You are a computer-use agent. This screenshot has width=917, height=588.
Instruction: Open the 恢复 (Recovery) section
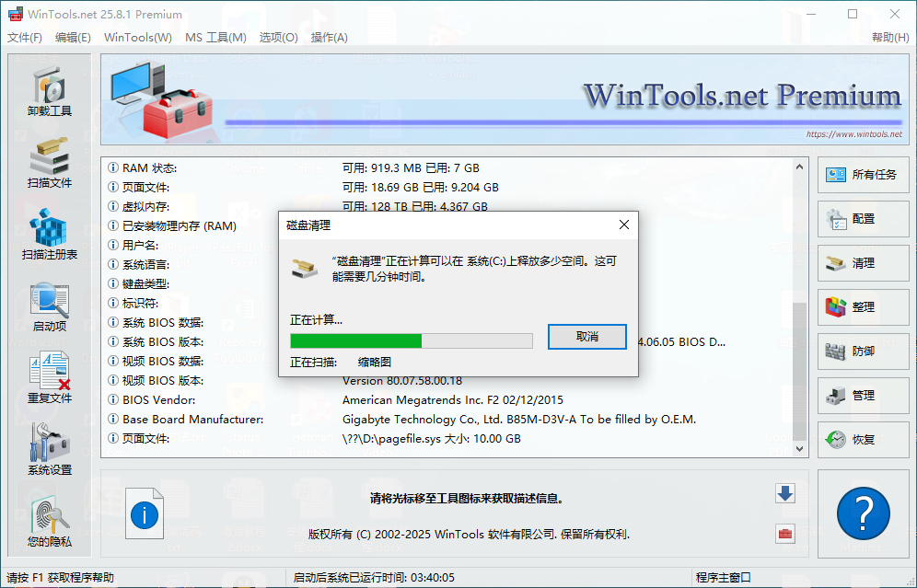[x=862, y=440]
